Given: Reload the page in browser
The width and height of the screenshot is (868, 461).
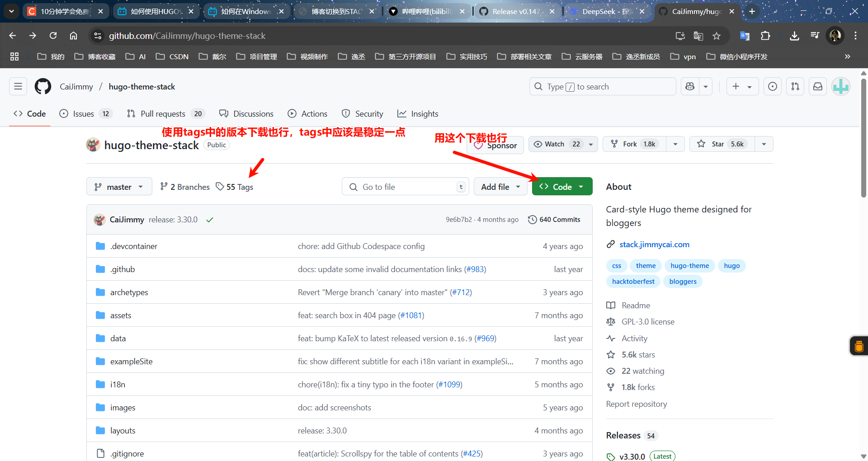Looking at the screenshot, I should [x=53, y=36].
